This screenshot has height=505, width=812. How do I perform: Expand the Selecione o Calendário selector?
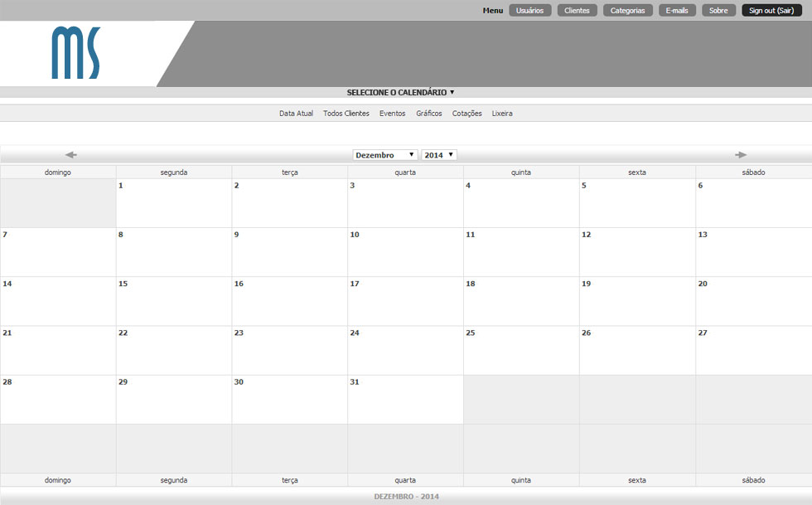tap(400, 92)
